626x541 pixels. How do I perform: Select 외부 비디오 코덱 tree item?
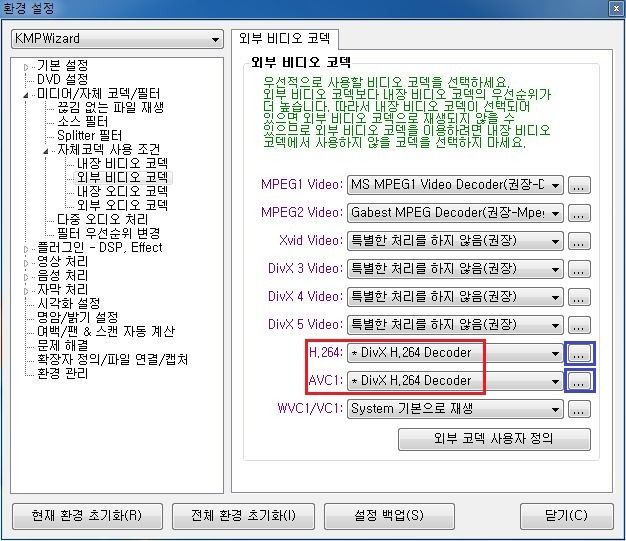122,177
